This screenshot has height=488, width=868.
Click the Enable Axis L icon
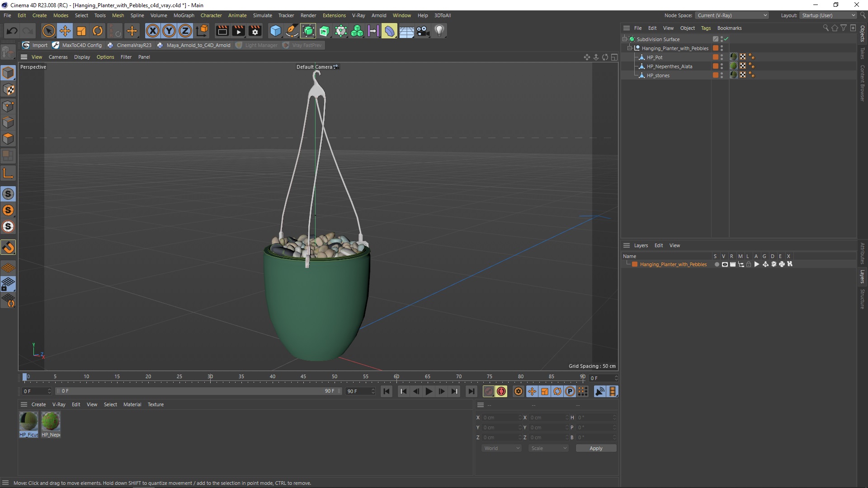click(8, 173)
